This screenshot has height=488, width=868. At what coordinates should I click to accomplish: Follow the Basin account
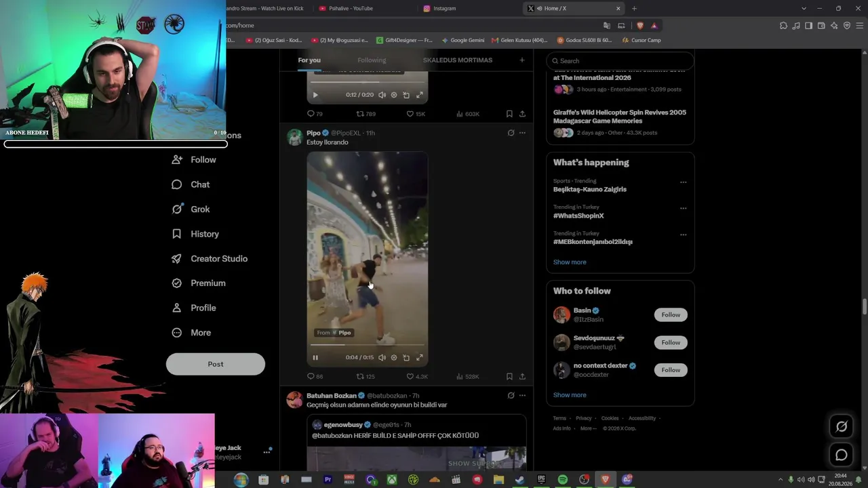click(x=671, y=314)
